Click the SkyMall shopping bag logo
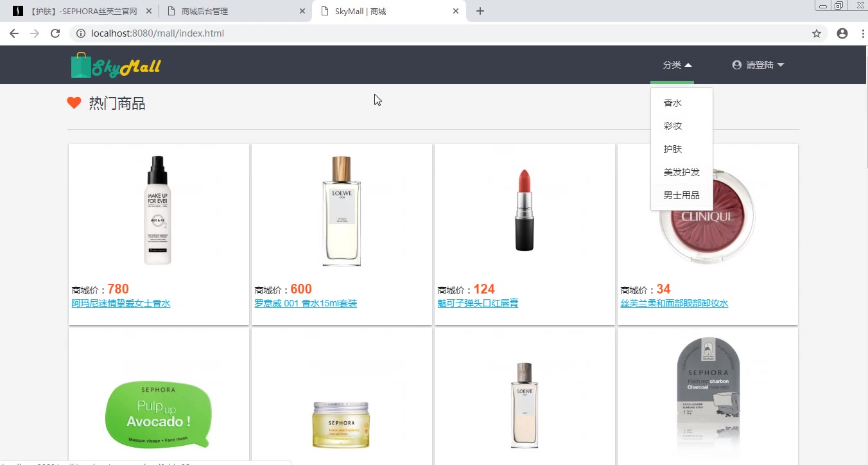 [x=116, y=65]
